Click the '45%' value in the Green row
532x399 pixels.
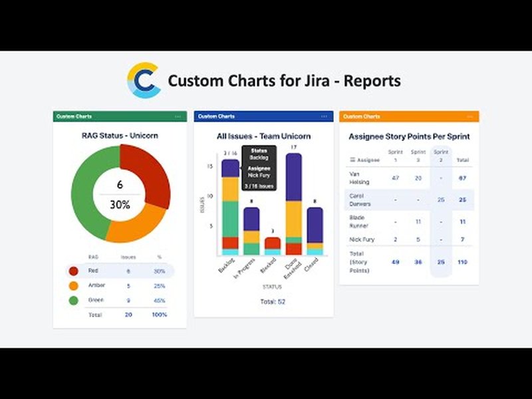click(x=159, y=301)
